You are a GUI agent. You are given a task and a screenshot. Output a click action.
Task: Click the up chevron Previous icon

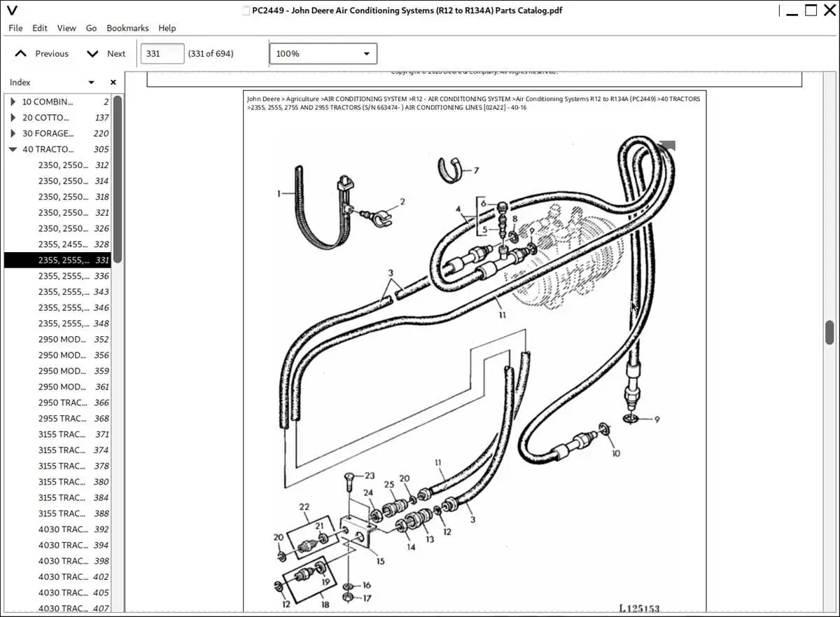click(x=21, y=54)
